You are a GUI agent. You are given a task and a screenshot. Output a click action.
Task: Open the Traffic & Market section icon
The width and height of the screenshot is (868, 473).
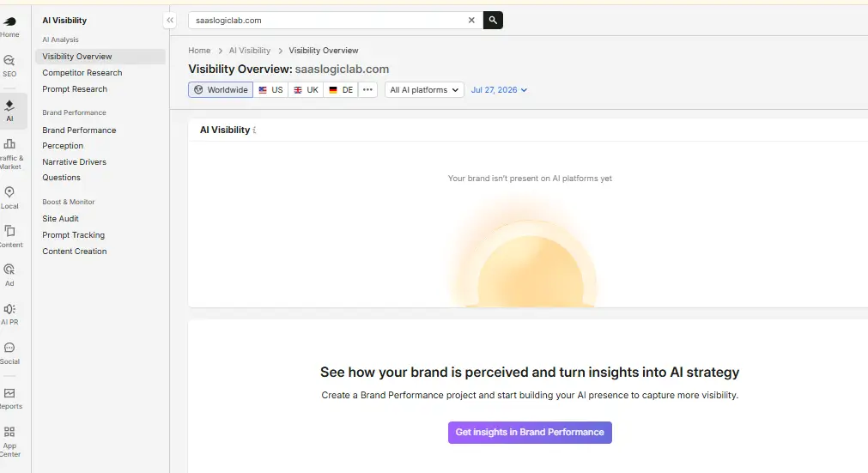(x=9, y=144)
